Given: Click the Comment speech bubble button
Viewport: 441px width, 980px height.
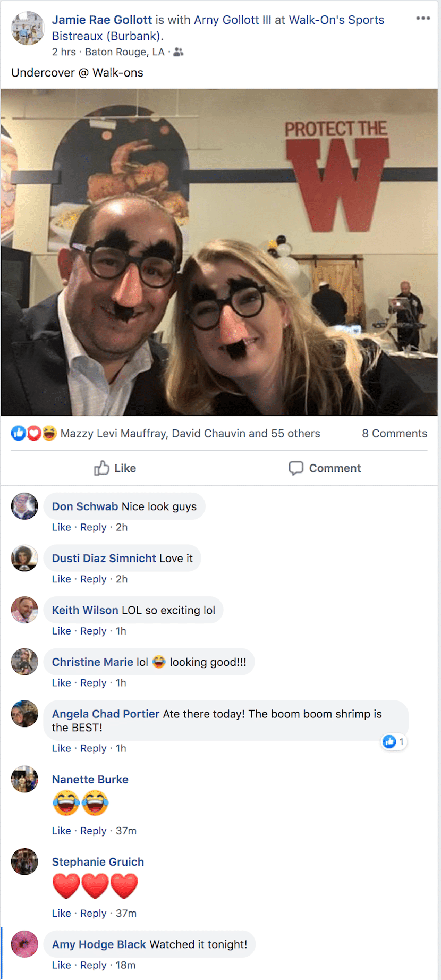Looking at the screenshot, I should click(x=325, y=468).
